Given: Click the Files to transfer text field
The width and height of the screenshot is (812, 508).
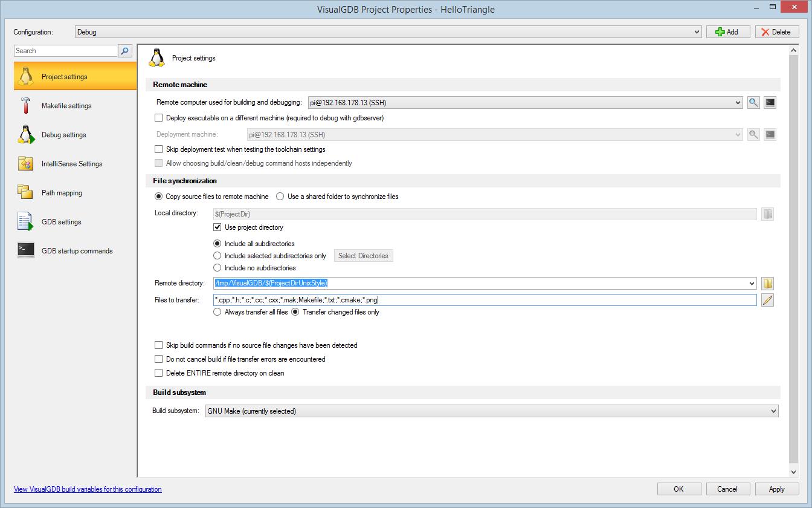Looking at the screenshot, I should (485, 300).
